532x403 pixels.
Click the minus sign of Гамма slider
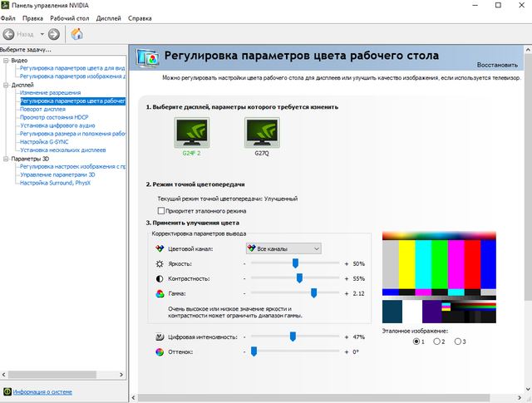pos(244,294)
